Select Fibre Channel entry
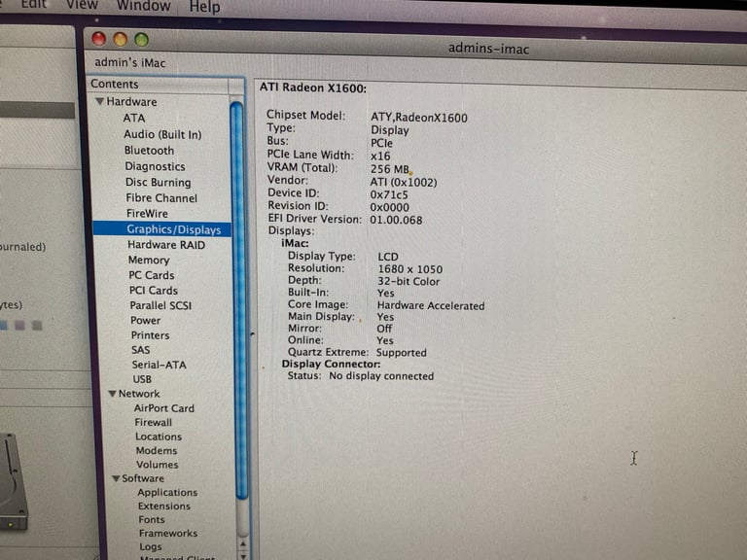Image resolution: width=747 pixels, height=560 pixels. tap(161, 198)
